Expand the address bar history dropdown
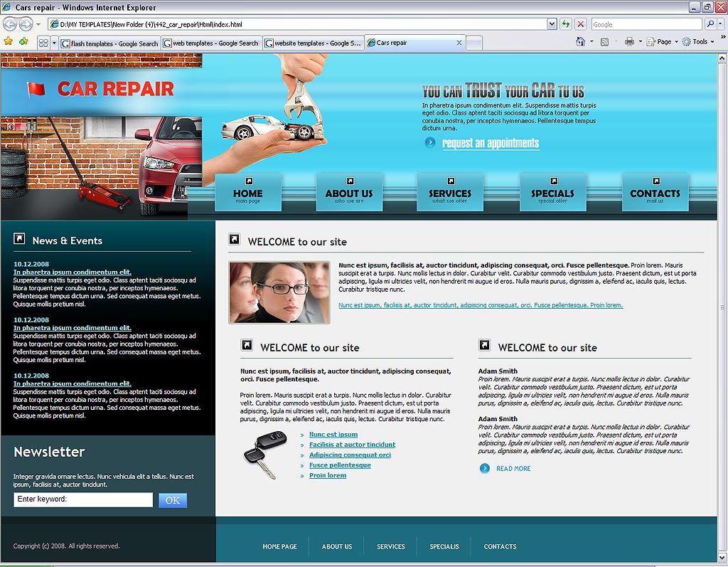Image resolution: width=728 pixels, height=567 pixels. tap(552, 24)
